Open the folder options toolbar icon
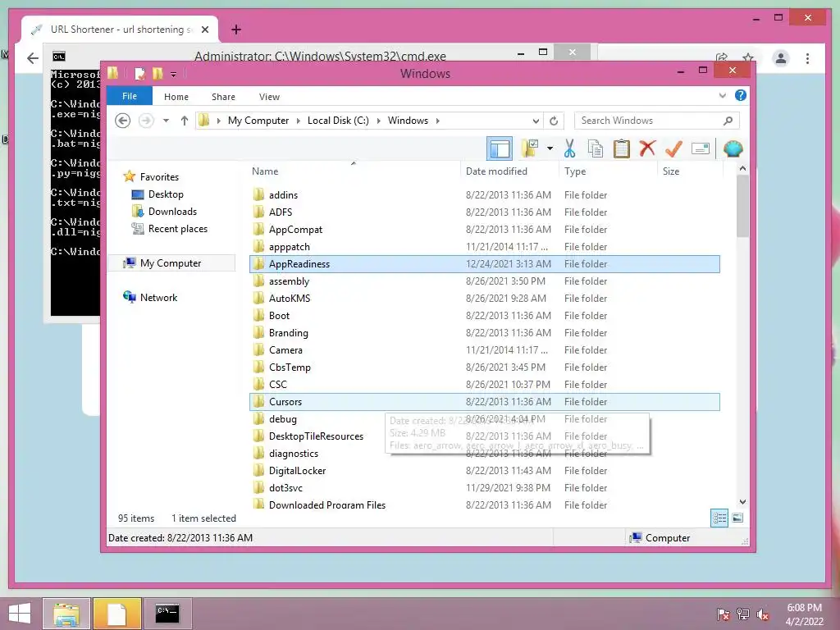This screenshot has width=840, height=630. click(x=530, y=148)
